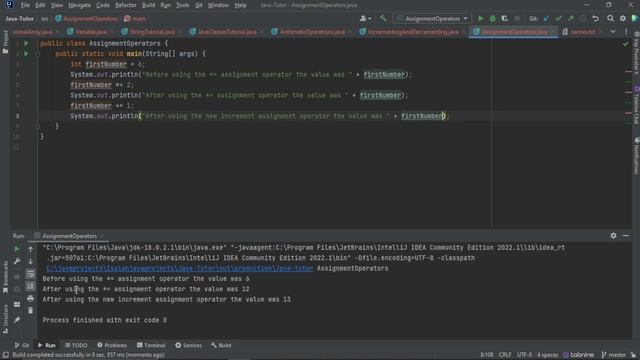Open Run panel settings gear
Image resolution: width=640 pixels, height=360 pixels.
(x=613, y=236)
